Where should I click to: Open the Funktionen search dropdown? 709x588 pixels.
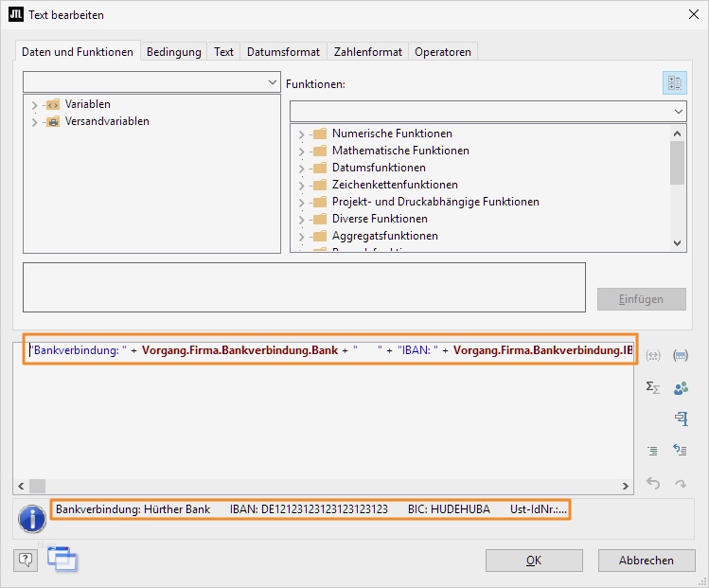click(x=679, y=112)
